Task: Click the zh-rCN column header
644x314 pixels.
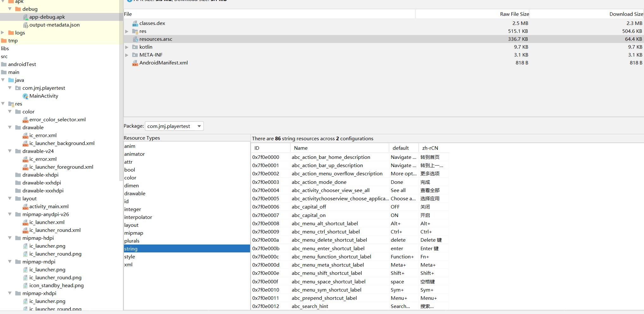Action: 433,148
